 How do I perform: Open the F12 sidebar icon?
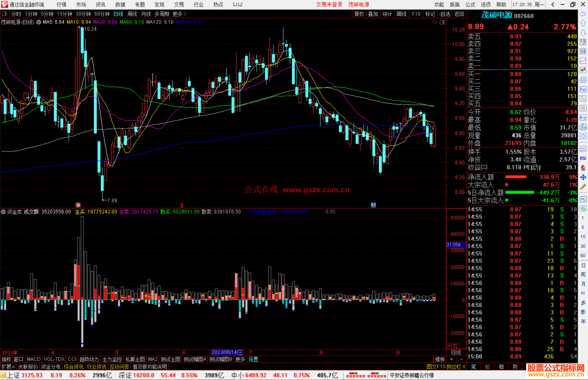point(583,118)
